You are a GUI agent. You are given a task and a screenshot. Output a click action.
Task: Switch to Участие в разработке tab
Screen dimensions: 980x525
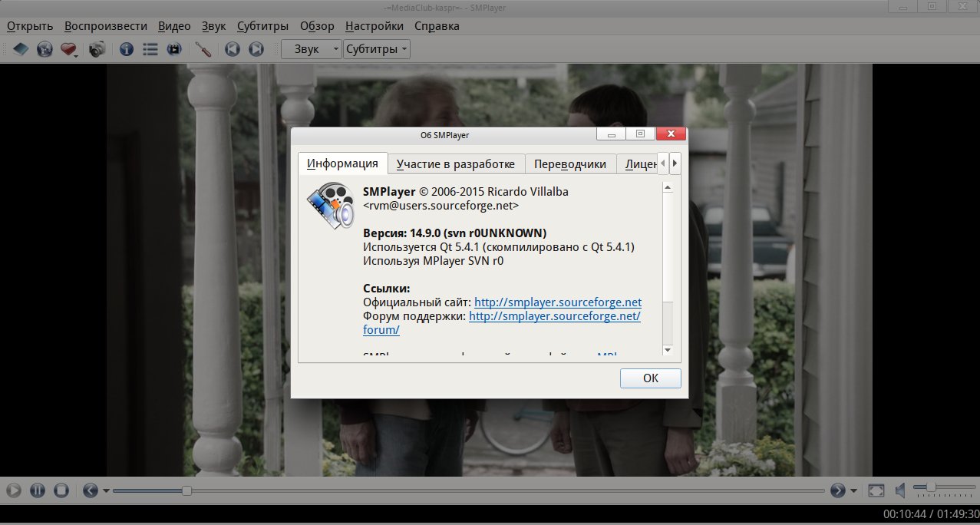point(456,164)
